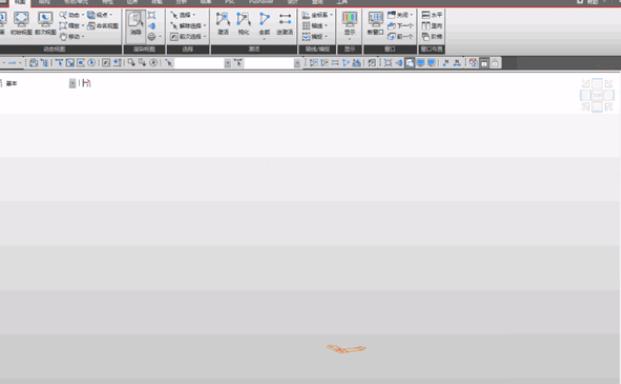621x384 pixels.
Task: Click the Reverse Activate double-arrow icon
Action: point(285,23)
